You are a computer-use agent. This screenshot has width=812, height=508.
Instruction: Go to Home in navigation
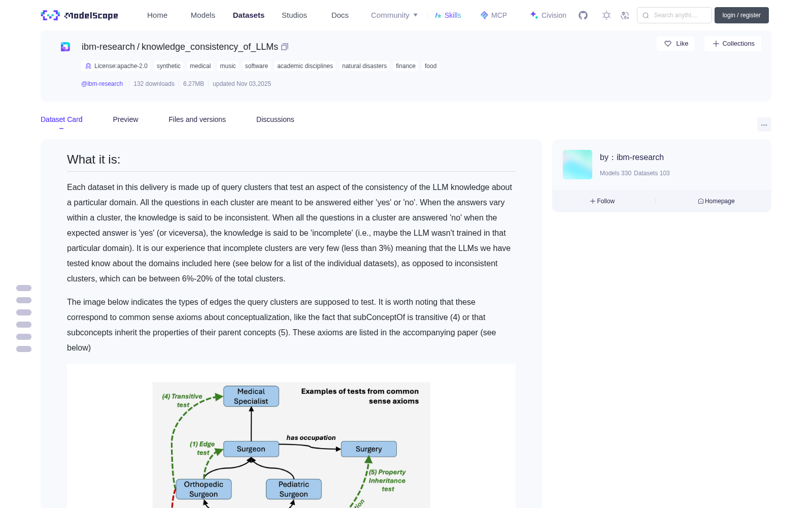coord(157,15)
